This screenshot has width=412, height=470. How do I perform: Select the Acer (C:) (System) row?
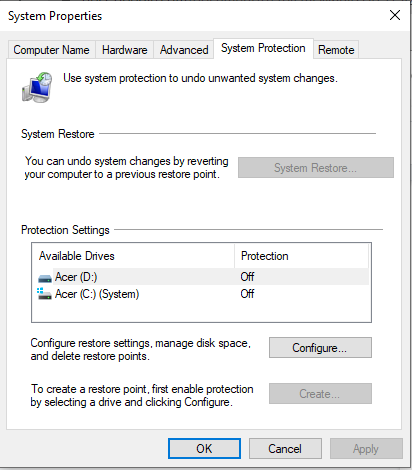[202, 294]
